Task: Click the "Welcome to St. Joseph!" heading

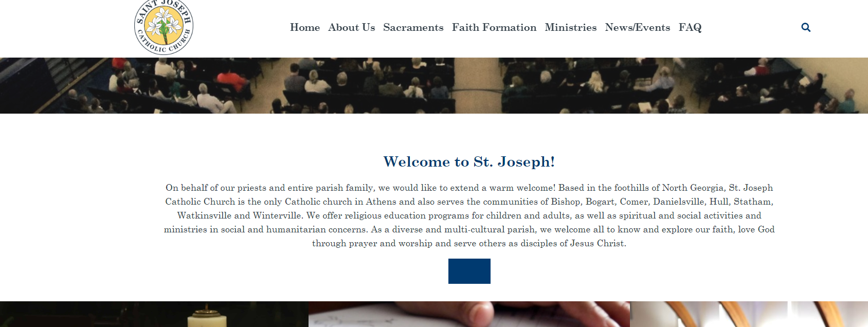Action: click(469, 162)
